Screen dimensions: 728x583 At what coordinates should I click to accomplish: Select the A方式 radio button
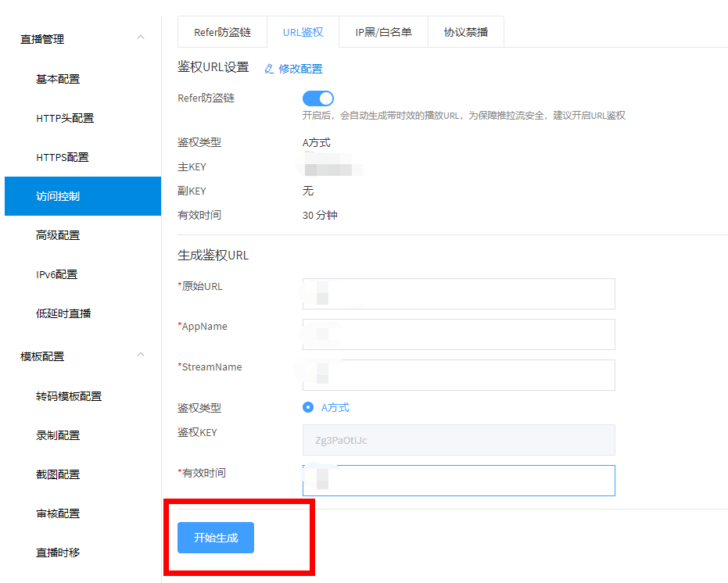pyautogui.click(x=308, y=407)
